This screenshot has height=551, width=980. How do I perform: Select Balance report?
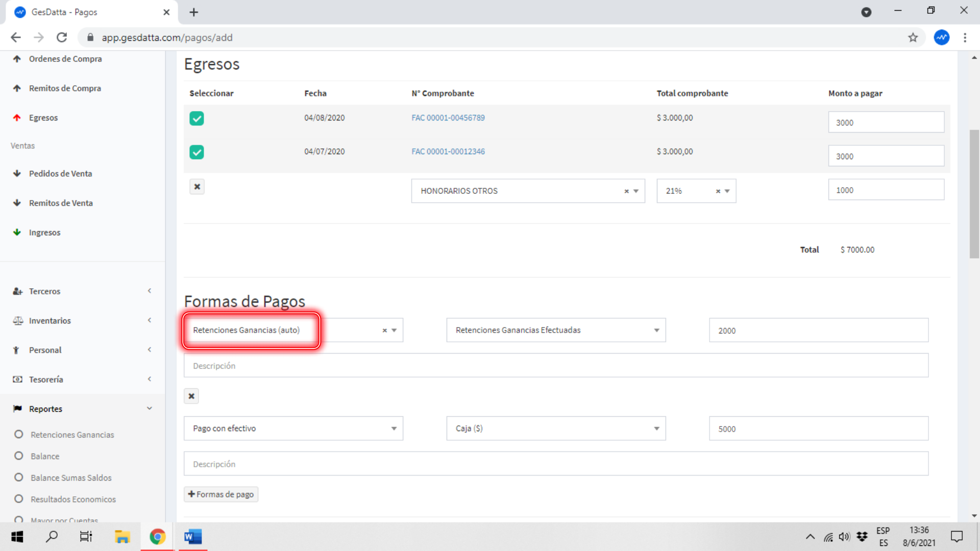[45, 456]
